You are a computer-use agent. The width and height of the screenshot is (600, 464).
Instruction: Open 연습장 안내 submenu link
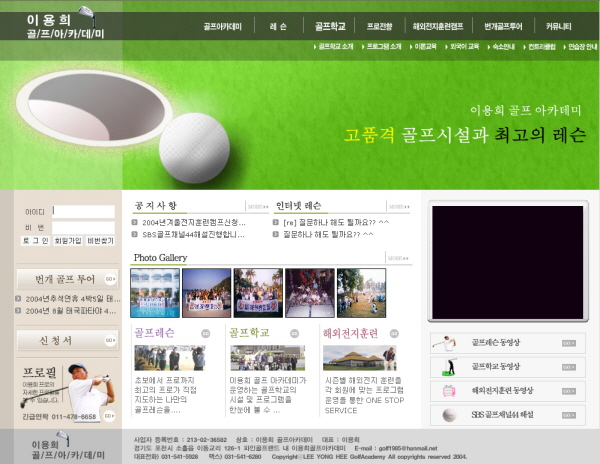click(580, 47)
